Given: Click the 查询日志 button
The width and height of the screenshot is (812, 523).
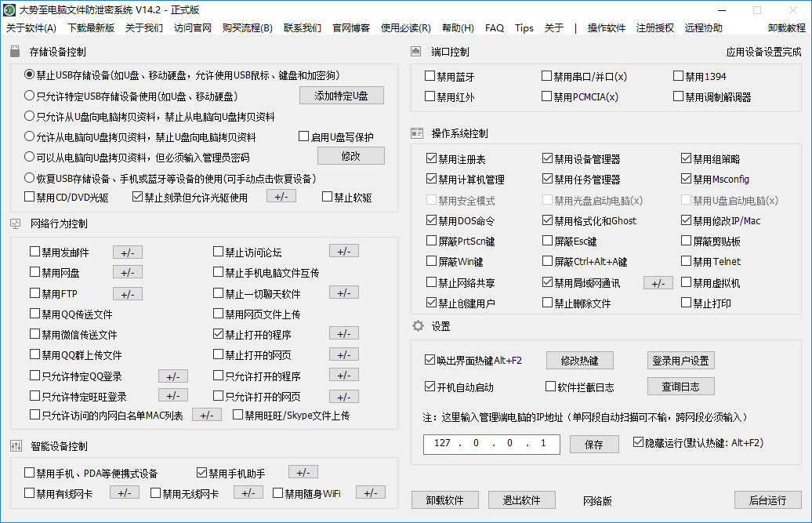Looking at the screenshot, I should click(680, 386).
